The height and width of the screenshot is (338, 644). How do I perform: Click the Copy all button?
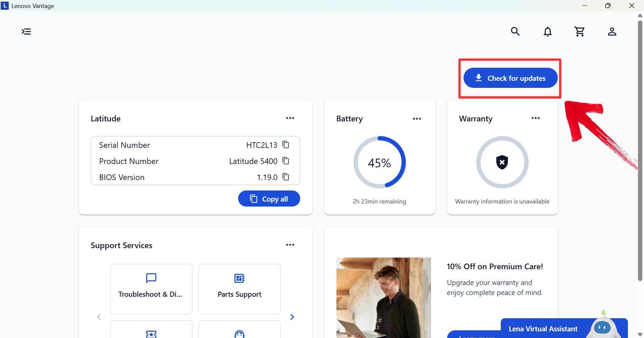point(269,199)
